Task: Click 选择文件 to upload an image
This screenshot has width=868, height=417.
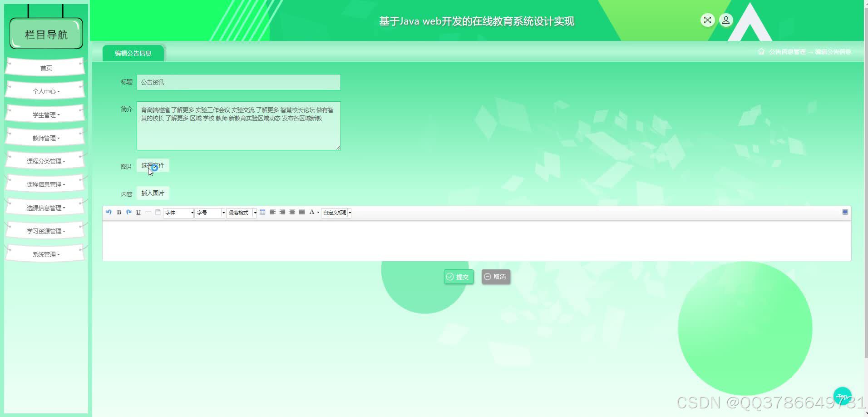Action: (x=153, y=165)
